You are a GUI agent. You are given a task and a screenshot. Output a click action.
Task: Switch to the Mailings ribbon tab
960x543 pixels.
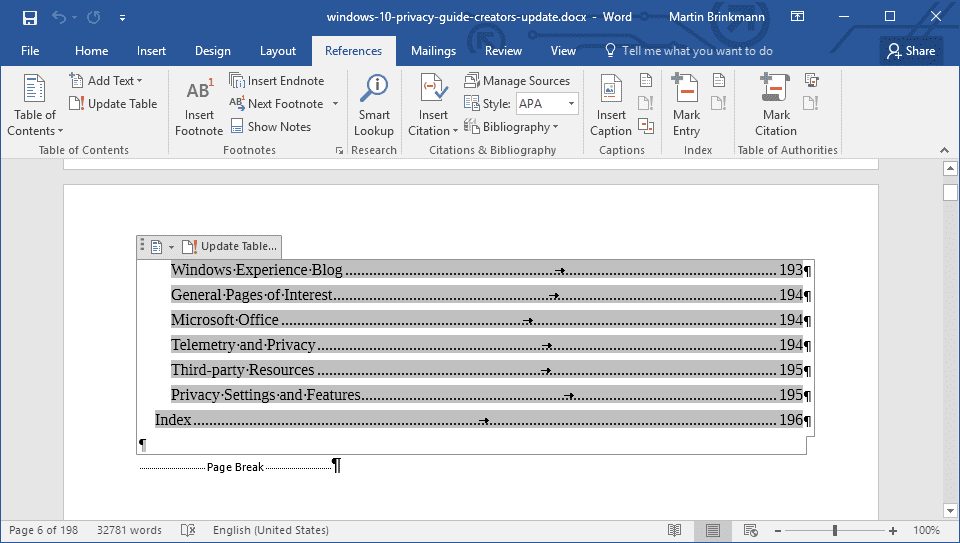433,51
